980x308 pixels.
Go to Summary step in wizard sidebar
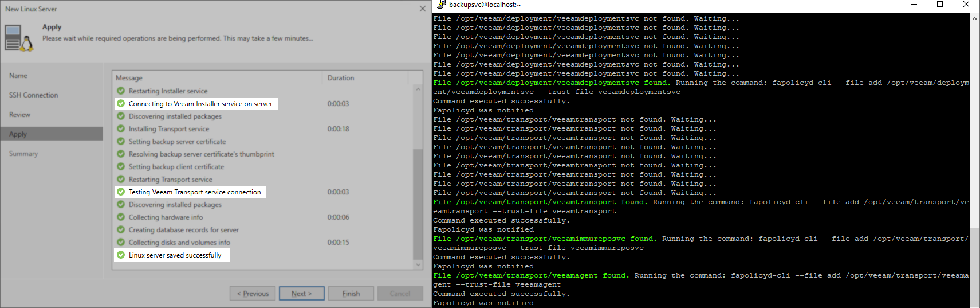click(x=23, y=154)
